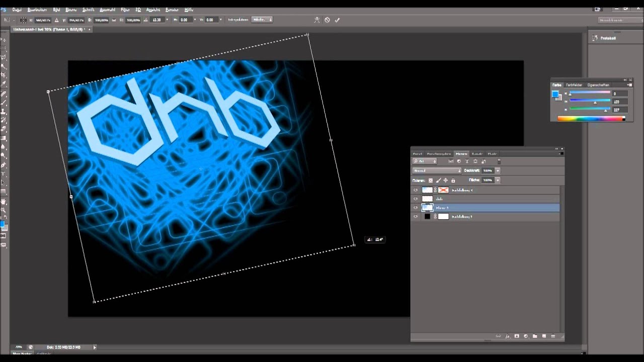Open the Filter menu
The width and height of the screenshot is (644, 362).
pos(125,10)
